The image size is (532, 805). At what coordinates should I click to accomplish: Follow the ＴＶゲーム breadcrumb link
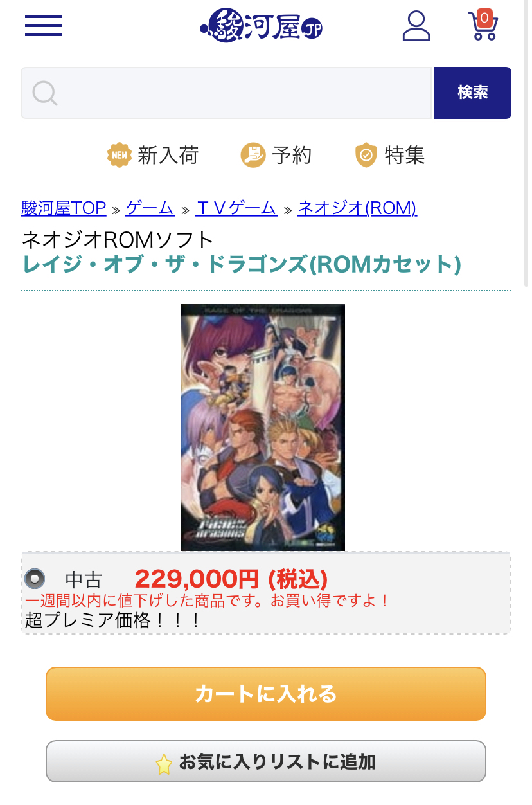click(x=236, y=208)
